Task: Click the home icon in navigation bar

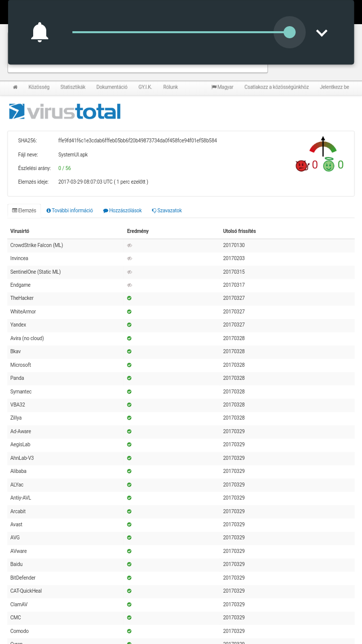Action: pyautogui.click(x=15, y=87)
